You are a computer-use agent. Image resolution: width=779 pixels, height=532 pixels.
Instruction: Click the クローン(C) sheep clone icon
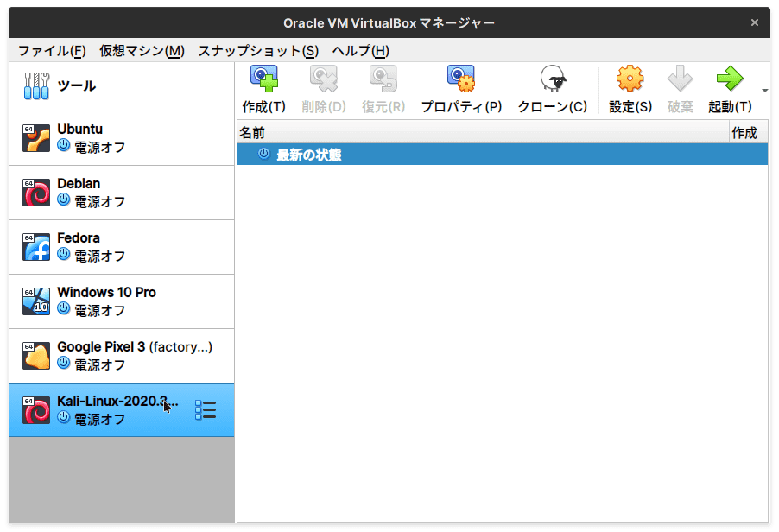pos(553,79)
